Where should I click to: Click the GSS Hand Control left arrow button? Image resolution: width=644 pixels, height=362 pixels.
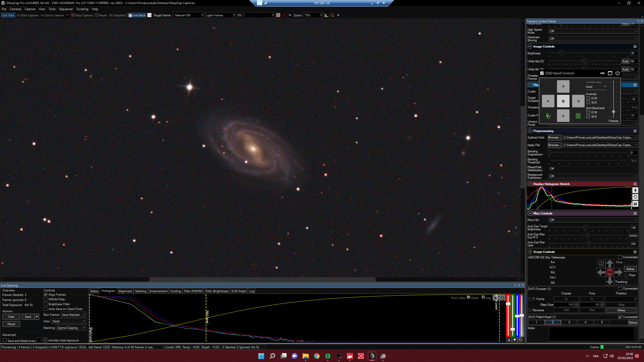[x=548, y=101]
